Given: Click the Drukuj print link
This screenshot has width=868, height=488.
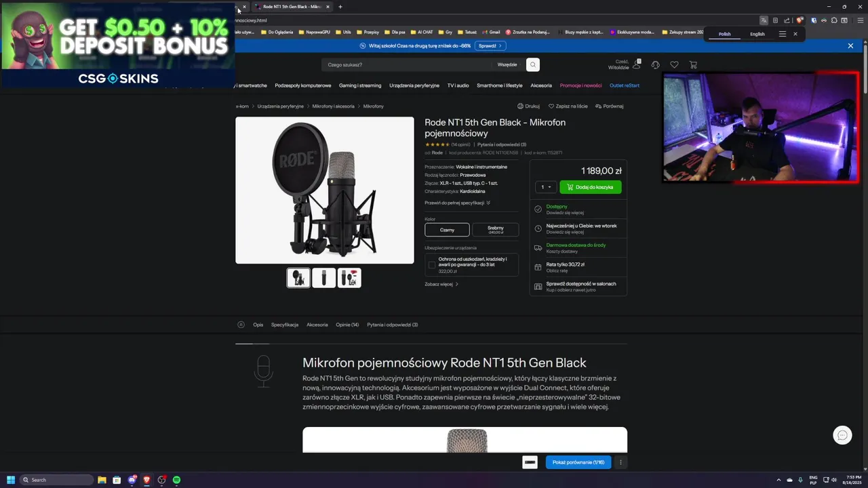Looking at the screenshot, I should [528, 106].
